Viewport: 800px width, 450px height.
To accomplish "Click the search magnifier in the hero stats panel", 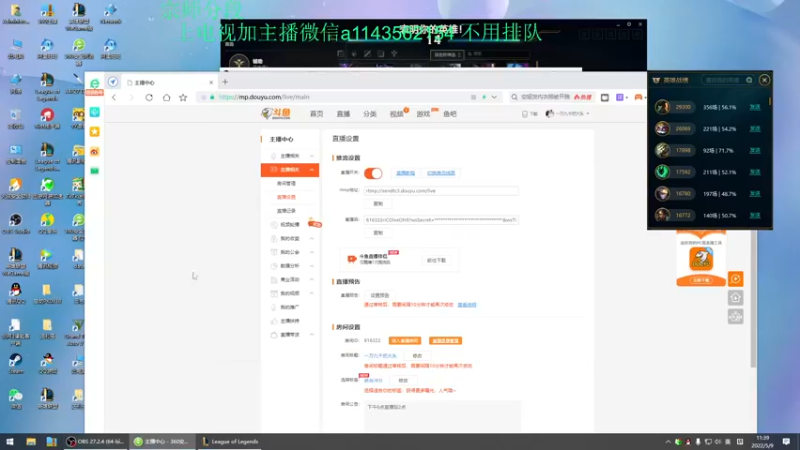I will (749, 80).
